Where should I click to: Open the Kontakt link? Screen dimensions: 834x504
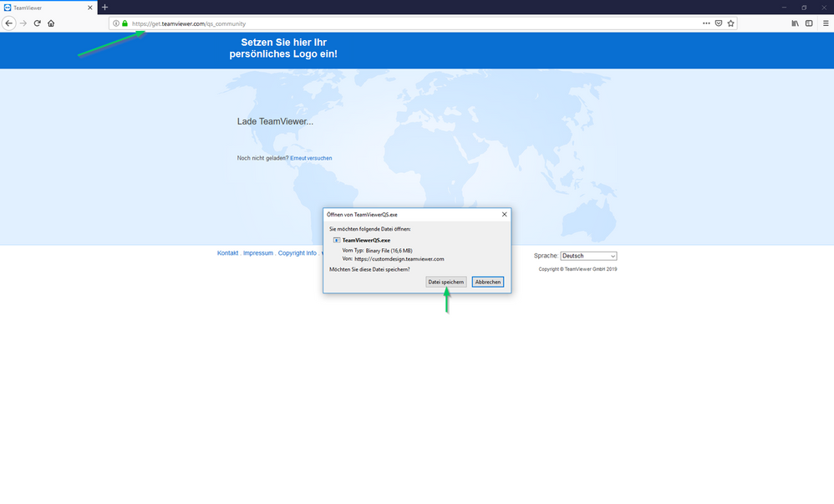tap(227, 253)
